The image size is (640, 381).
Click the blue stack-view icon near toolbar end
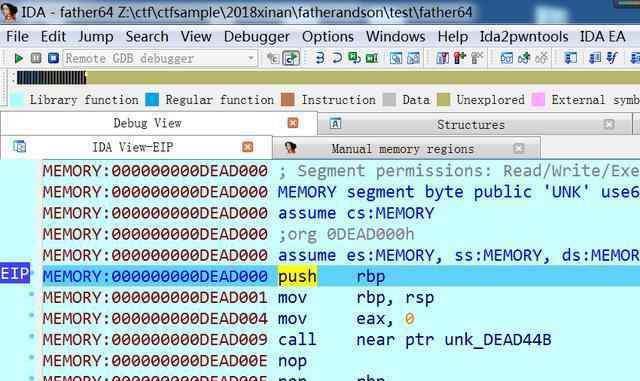pos(571,58)
